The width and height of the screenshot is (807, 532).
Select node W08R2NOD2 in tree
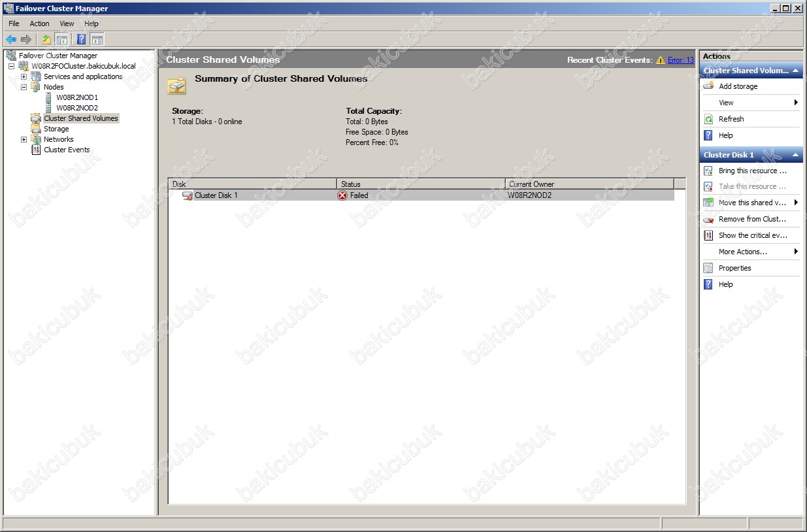(x=77, y=108)
